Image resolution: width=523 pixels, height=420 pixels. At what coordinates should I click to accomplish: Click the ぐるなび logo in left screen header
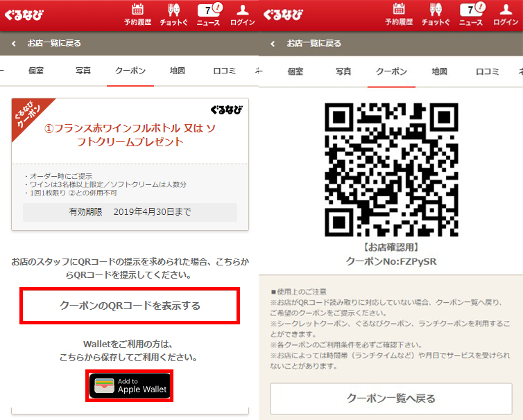24,15
